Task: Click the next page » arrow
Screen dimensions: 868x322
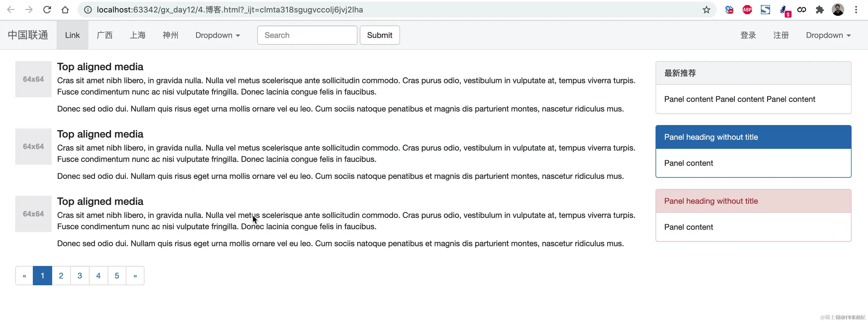Action: pyautogui.click(x=135, y=276)
